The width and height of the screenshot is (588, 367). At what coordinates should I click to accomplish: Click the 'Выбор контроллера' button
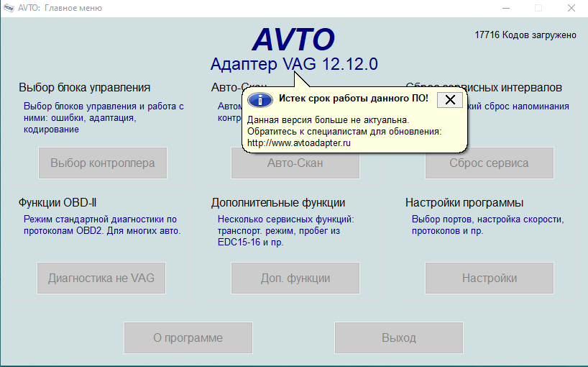(102, 163)
